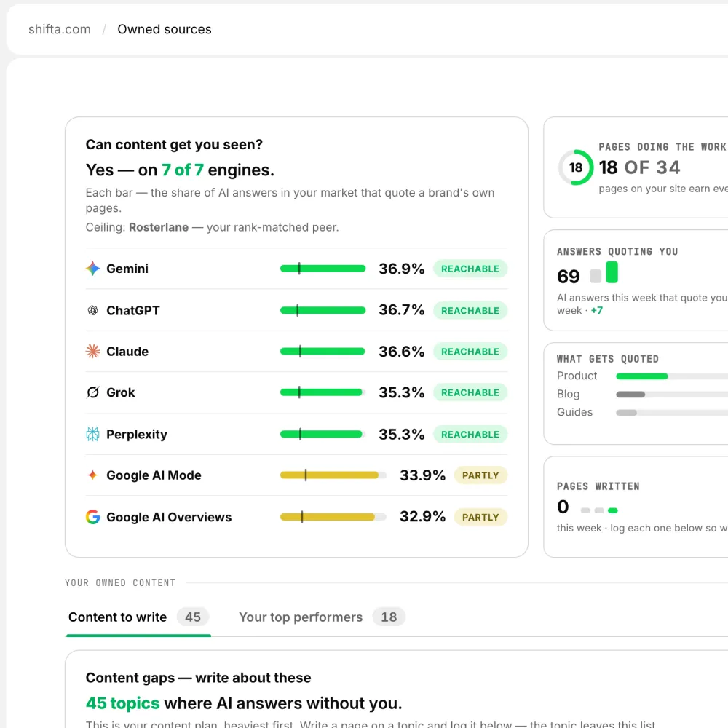Click the 69 answers quoting you figure
The height and width of the screenshot is (728, 728).
click(x=569, y=276)
